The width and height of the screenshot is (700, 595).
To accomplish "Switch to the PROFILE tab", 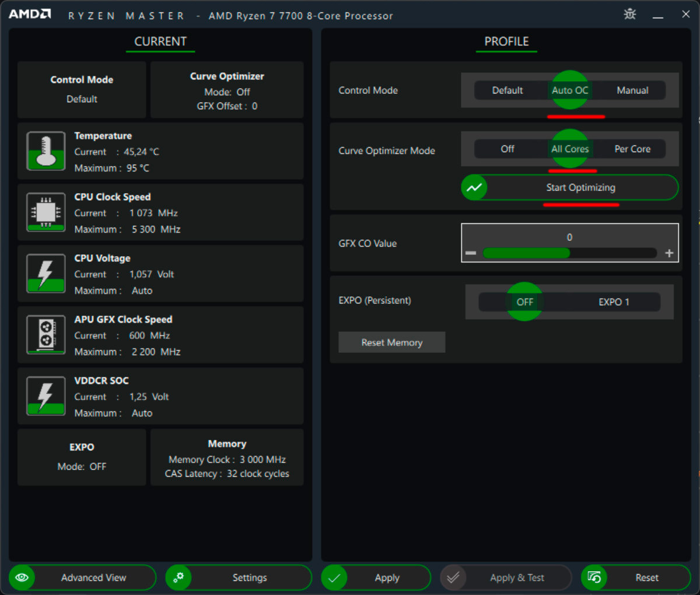I will click(x=506, y=42).
